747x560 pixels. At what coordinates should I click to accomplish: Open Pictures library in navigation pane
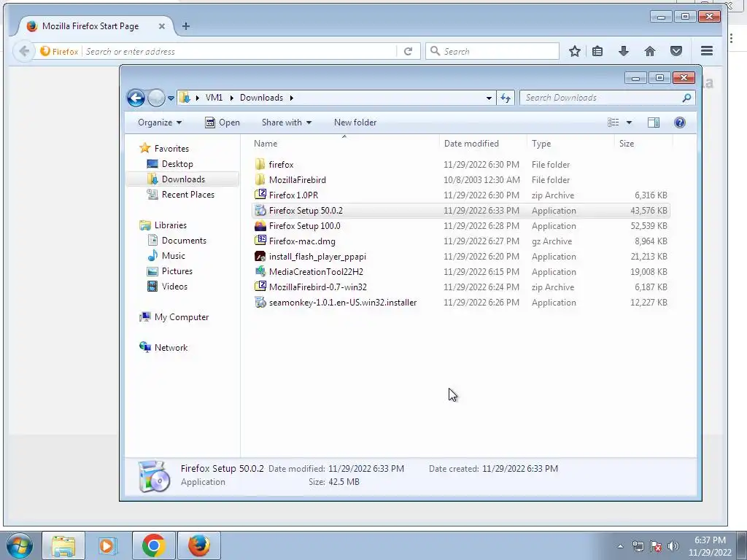click(x=177, y=271)
